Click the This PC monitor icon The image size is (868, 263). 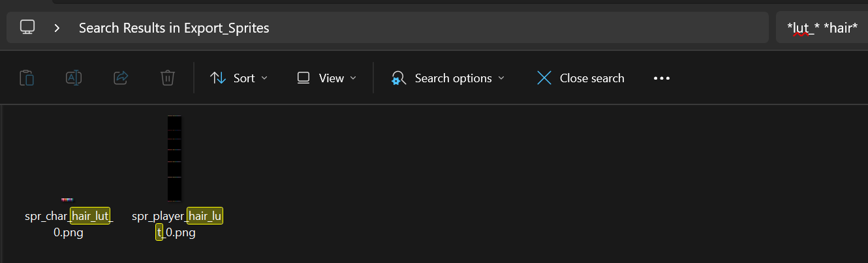click(x=27, y=27)
